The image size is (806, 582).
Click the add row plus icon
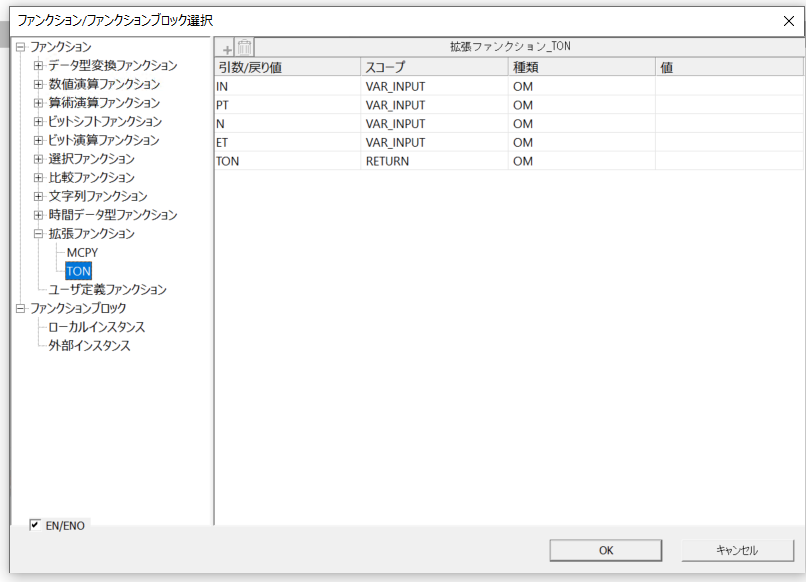point(227,48)
